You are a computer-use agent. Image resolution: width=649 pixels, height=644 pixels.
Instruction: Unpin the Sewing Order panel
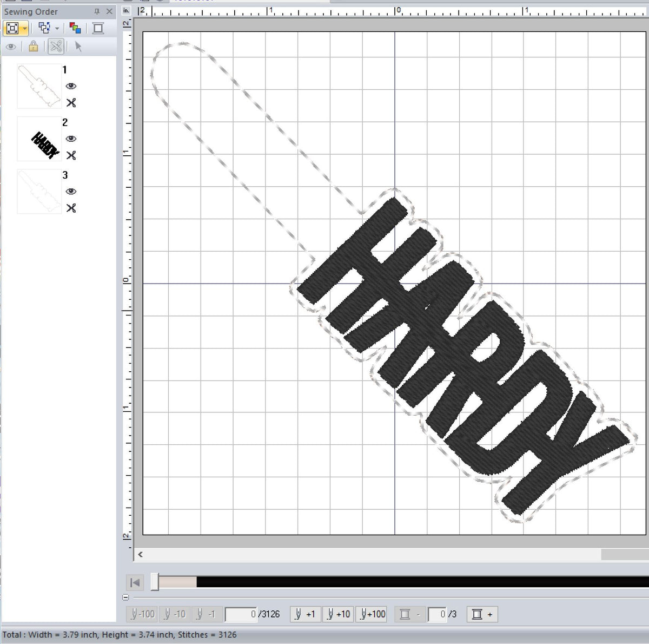tap(96, 11)
